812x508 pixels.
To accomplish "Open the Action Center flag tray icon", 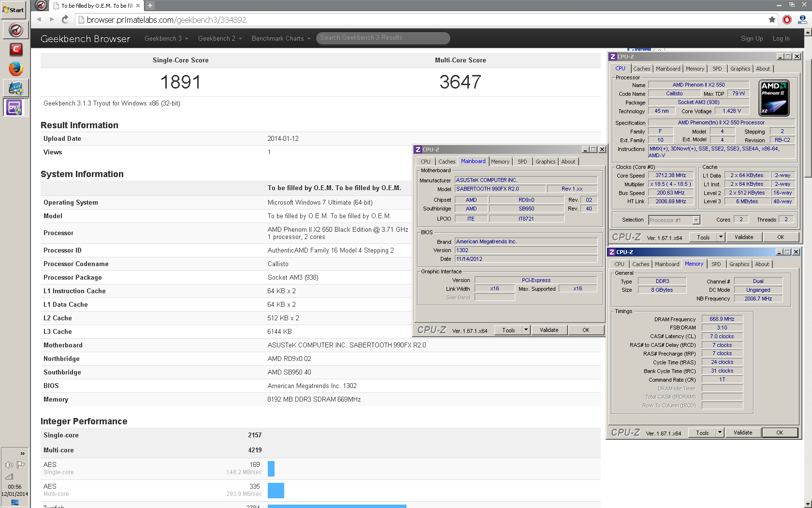I will point(21,465).
